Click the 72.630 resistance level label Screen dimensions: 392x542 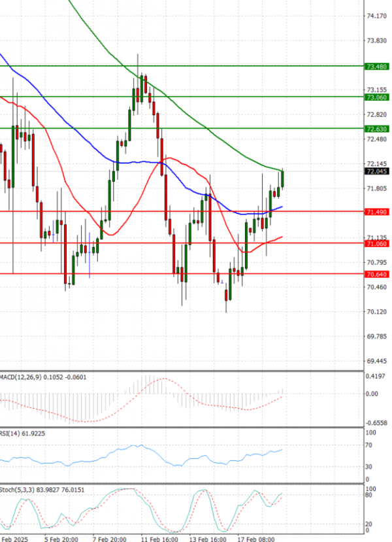tap(377, 129)
